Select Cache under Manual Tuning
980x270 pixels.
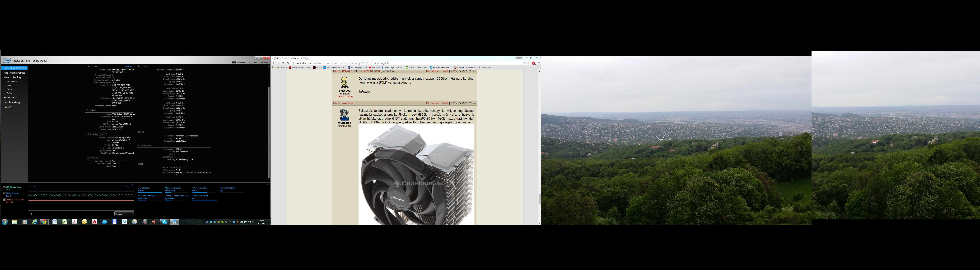click(x=9, y=89)
